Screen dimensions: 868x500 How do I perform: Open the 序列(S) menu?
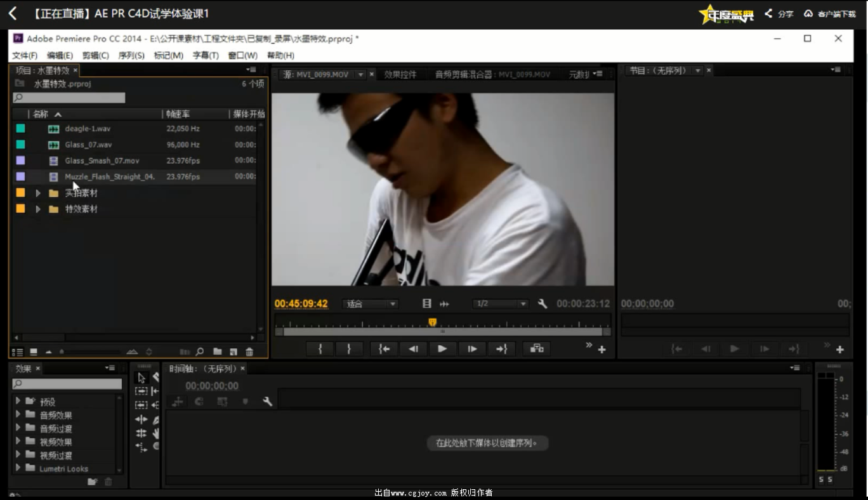pyautogui.click(x=131, y=55)
